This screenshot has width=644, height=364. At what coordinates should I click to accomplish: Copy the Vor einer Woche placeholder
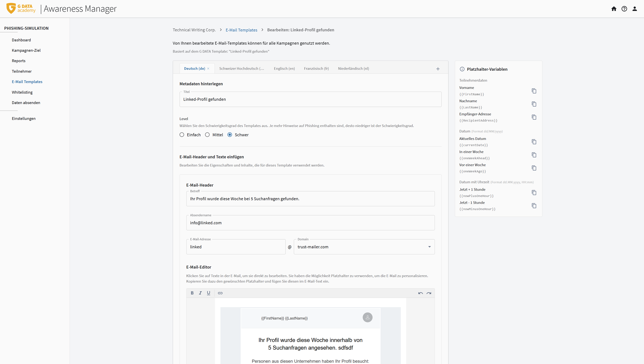tap(534, 168)
